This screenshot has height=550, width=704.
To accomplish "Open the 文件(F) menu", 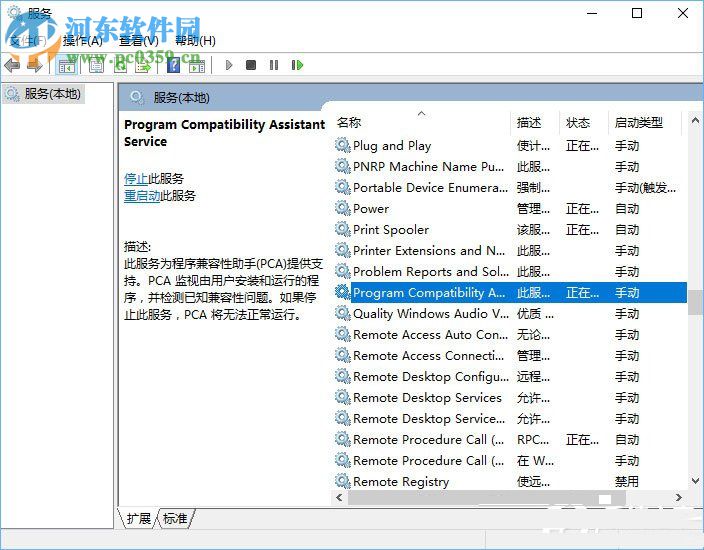I will (x=28, y=41).
